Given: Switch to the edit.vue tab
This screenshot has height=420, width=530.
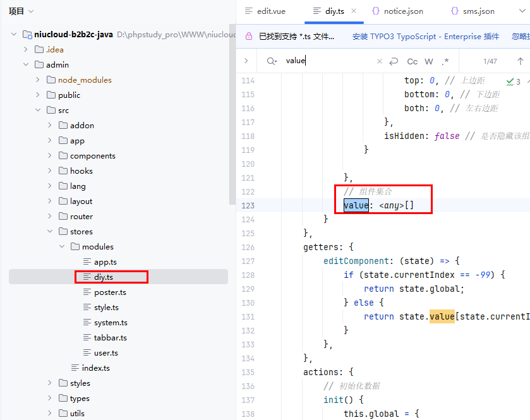Looking at the screenshot, I should click(x=265, y=11).
